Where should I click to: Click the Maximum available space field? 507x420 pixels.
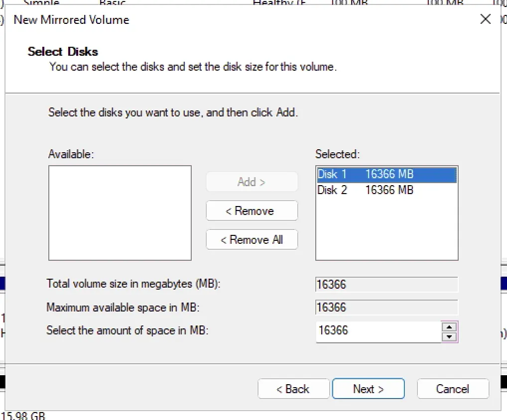coord(386,307)
